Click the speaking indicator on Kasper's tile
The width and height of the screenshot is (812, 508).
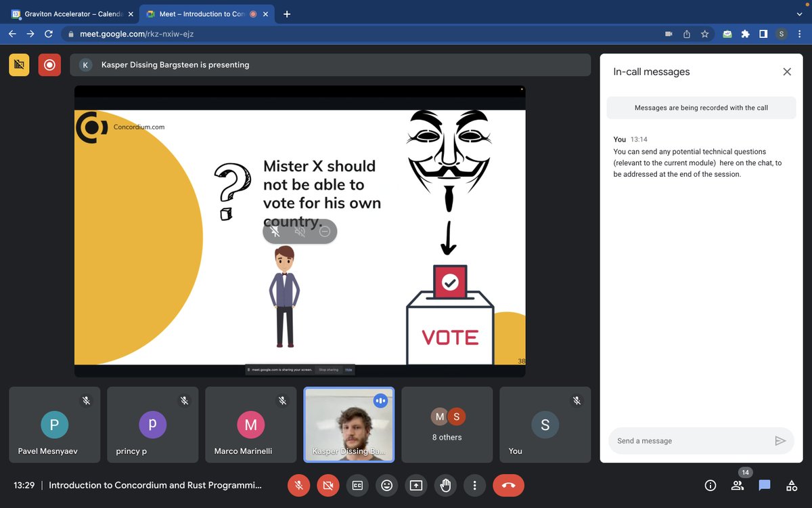[380, 401]
